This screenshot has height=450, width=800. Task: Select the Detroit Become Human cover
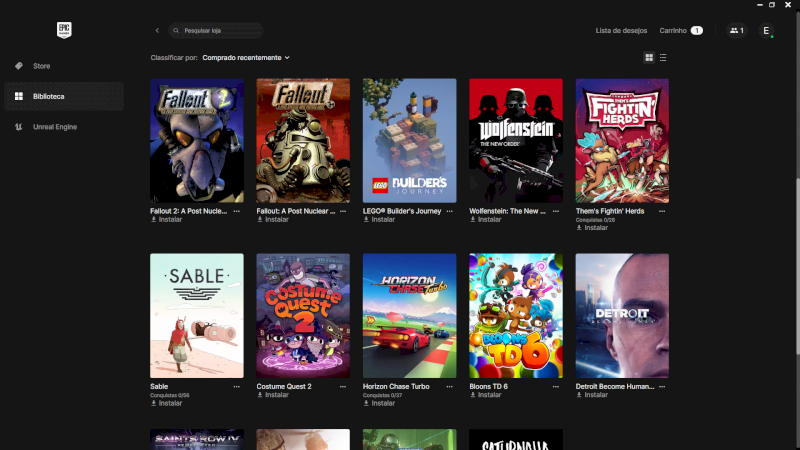pos(622,315)
